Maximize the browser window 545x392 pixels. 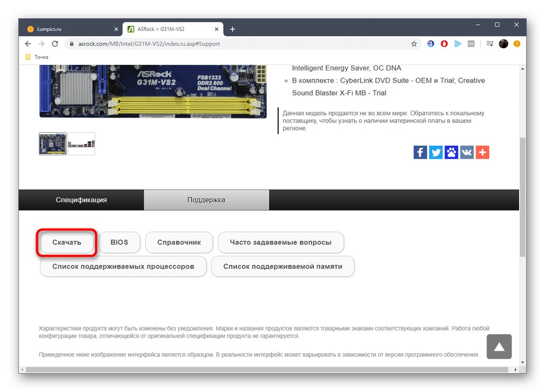click(497, 25)
